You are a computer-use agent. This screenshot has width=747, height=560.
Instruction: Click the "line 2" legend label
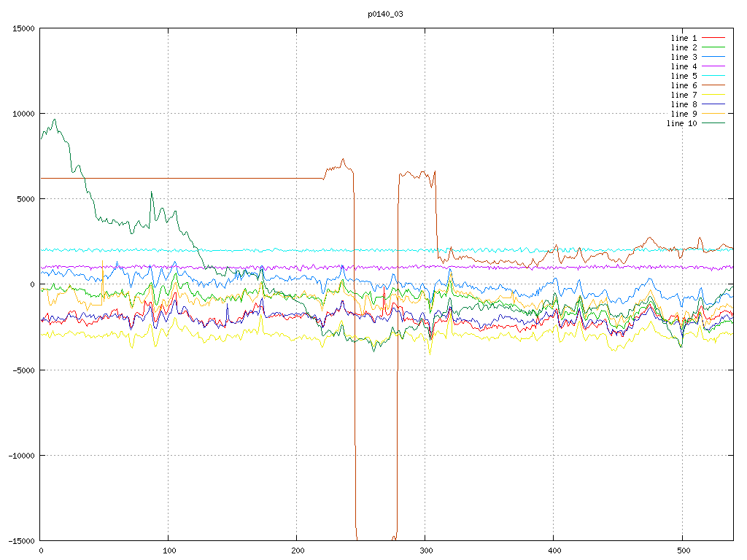[x=684, y=47]
